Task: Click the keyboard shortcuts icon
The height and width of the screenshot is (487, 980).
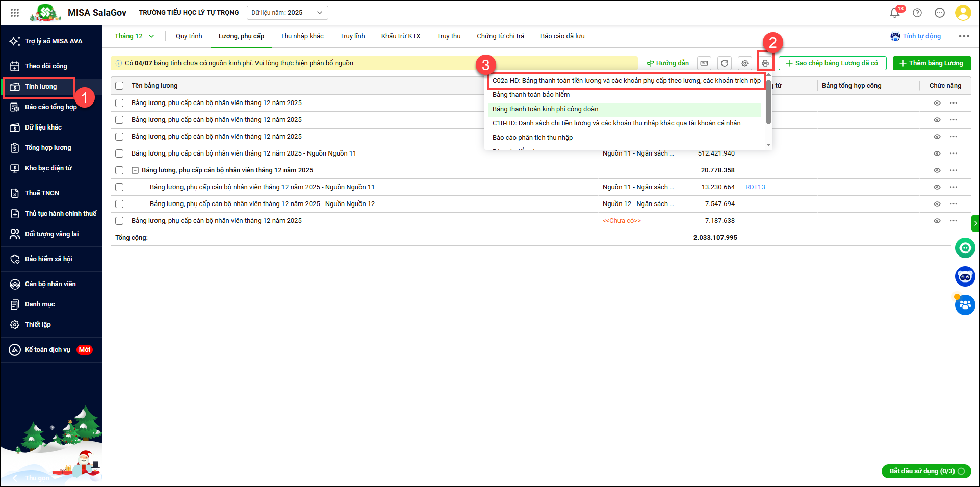Action: click(x=704, y=63)
